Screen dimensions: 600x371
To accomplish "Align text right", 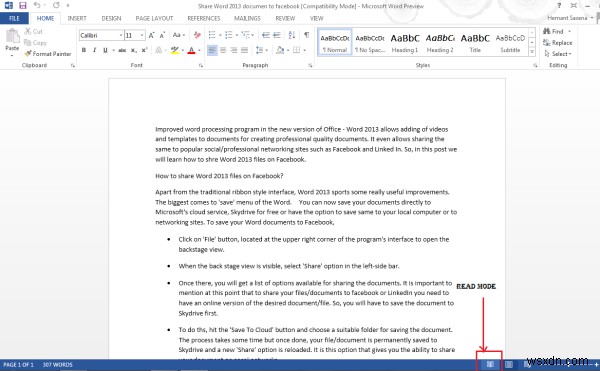I will (x=234, y=50).
